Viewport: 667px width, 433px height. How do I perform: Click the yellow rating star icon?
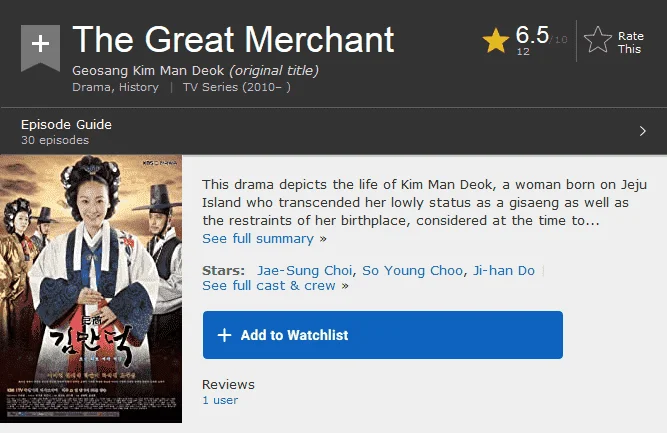pos(496,40)
